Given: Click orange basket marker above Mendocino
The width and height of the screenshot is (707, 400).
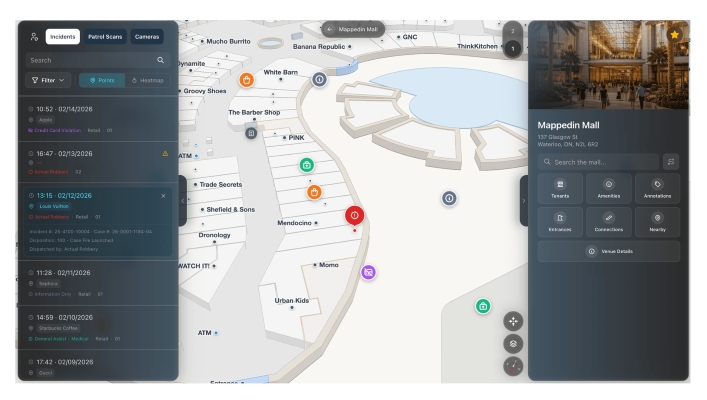Looking at the screenshot, I should coord(314,192).
